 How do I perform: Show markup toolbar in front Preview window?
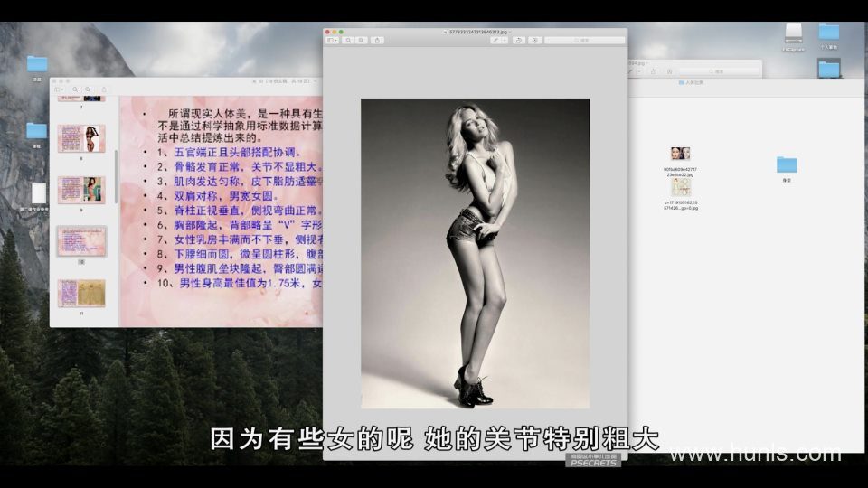click(x=534, y=41)
